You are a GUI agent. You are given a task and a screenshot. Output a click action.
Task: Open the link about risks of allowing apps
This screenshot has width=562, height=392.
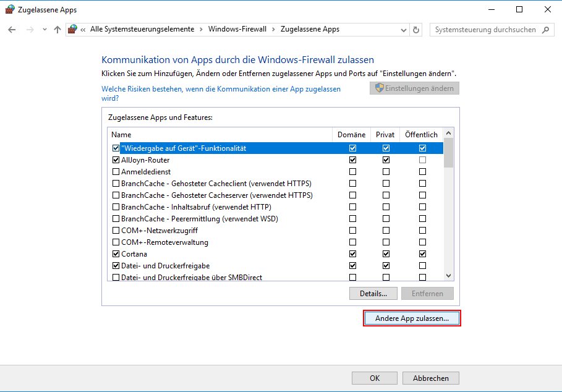[221, 93]
